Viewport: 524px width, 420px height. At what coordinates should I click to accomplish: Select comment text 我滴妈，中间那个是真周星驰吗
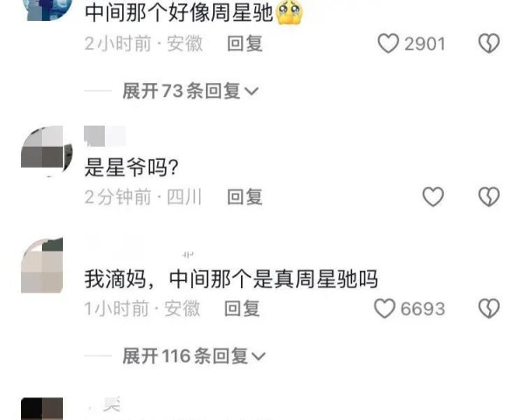231,279
